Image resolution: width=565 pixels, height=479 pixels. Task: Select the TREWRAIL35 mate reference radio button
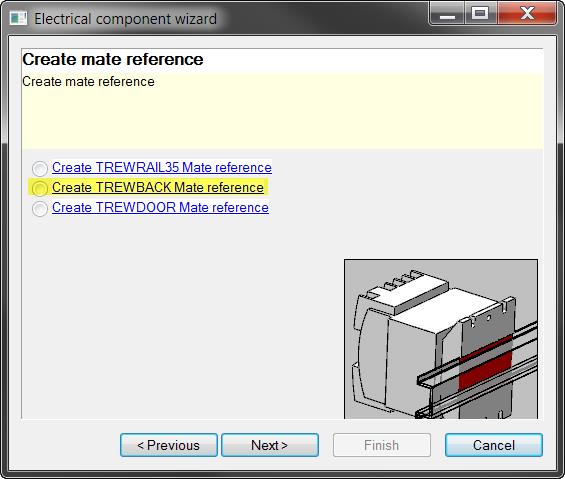[40, 168]
